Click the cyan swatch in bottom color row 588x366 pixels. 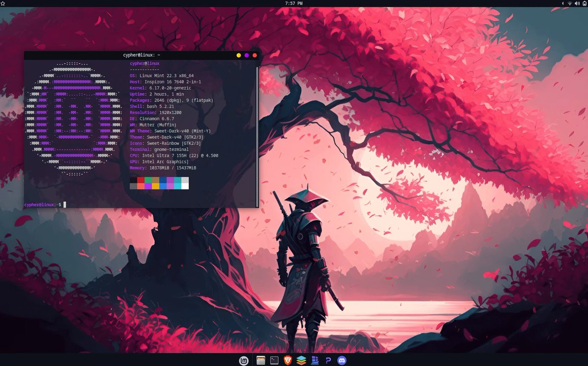coord(177,186)
